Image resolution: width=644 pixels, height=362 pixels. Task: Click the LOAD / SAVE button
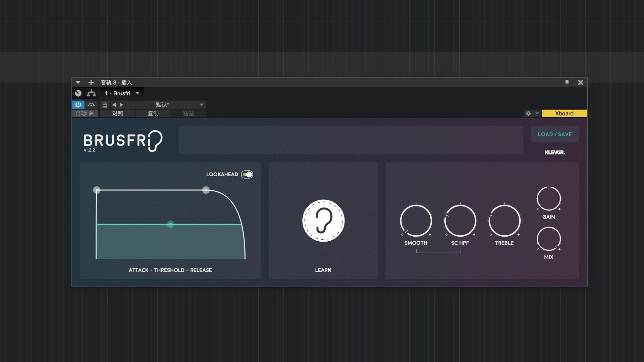point(555,134)
